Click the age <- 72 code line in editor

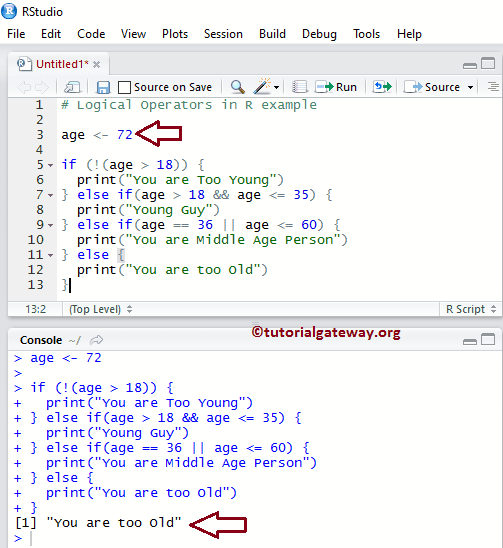click(x=97, y=135)
